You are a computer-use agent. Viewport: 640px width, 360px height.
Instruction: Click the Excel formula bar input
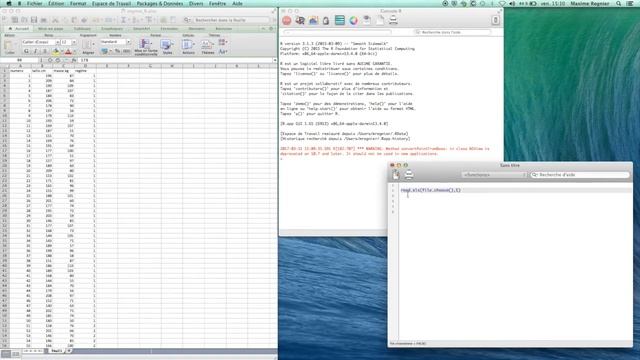point(176,60)
